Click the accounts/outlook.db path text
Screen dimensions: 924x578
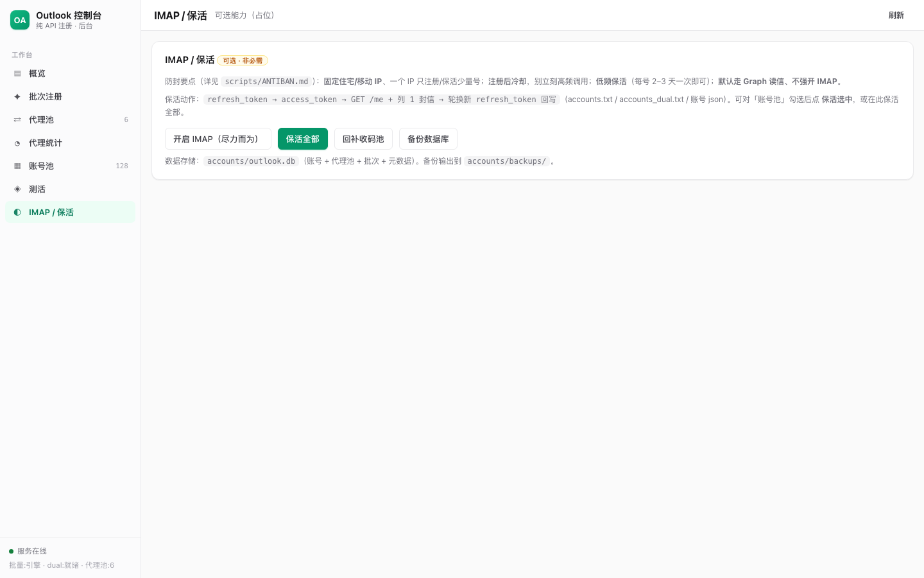coord(251,161)
